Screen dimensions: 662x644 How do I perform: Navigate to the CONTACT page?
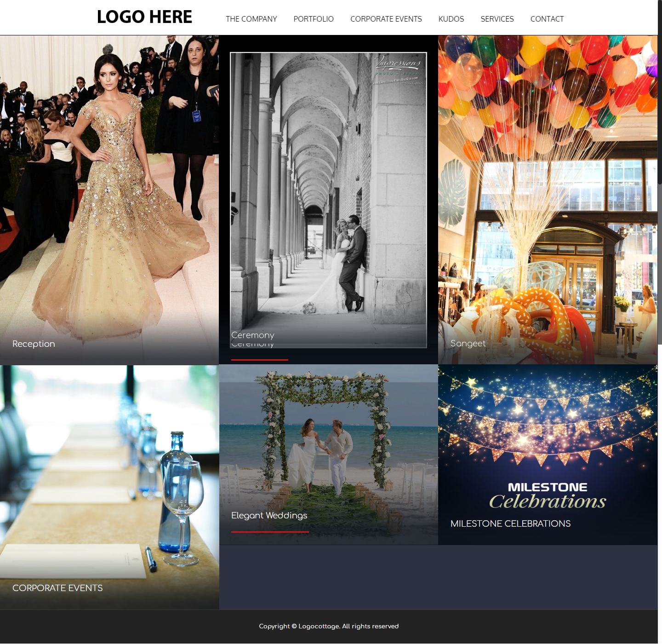pyautogui.click(x=547, y=19)
